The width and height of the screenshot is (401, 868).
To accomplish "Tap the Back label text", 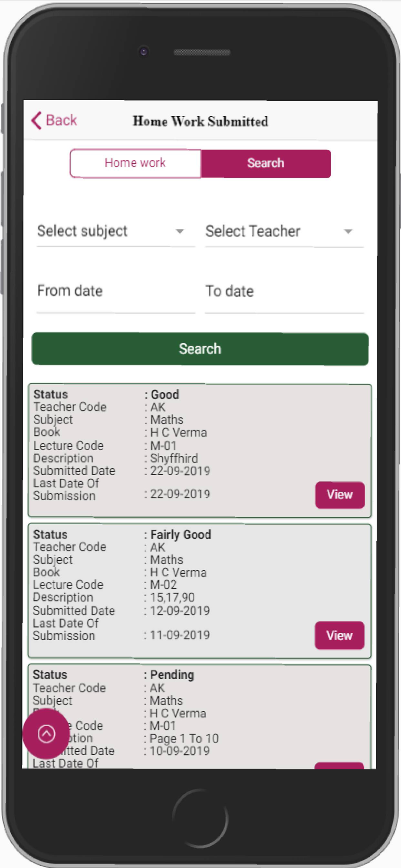I will (x=62, y=120).
